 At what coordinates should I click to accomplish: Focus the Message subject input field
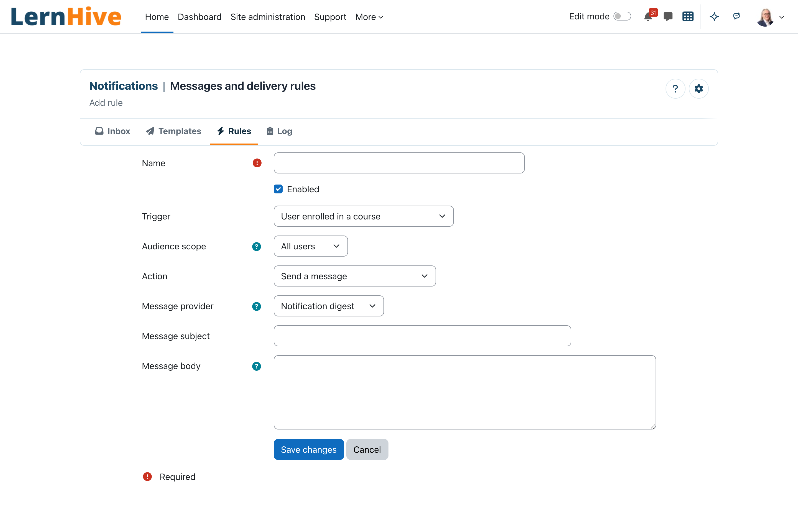tap(422, 336)
